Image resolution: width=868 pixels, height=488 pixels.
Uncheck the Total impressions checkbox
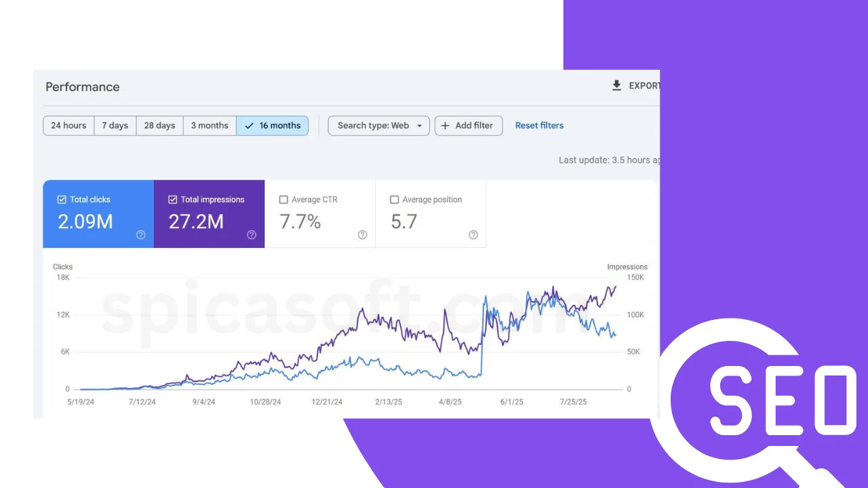pyautogui.click(x=172, y=199)
